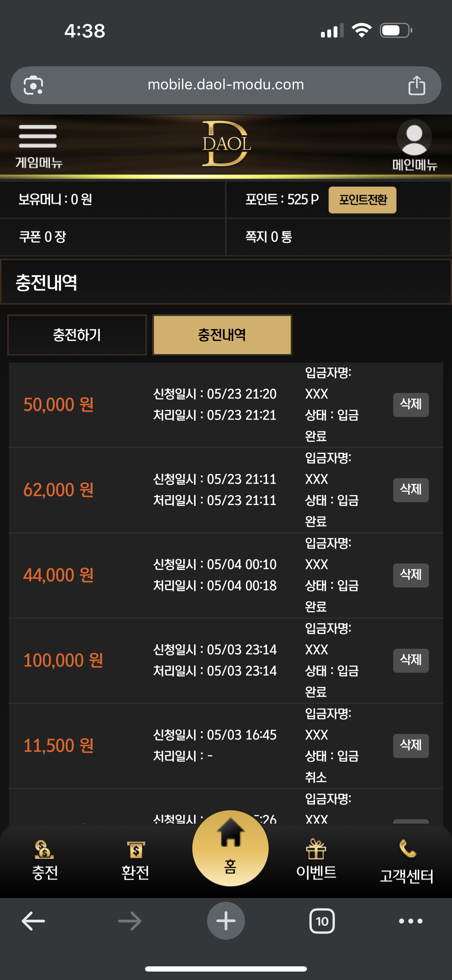Select the 충전내역 tab
The height and width of the screenshot is (980, 452).
[x=222, y=335]
